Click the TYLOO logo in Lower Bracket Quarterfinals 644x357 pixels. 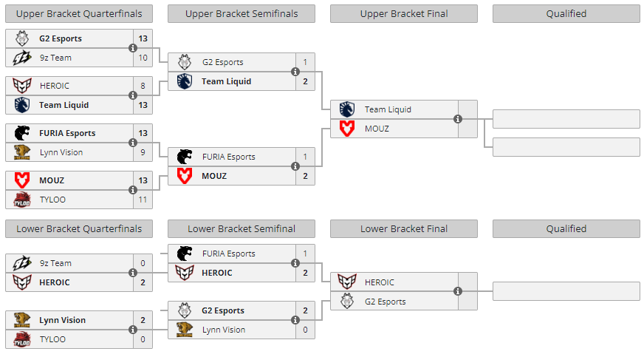click(x=22, y=339)
